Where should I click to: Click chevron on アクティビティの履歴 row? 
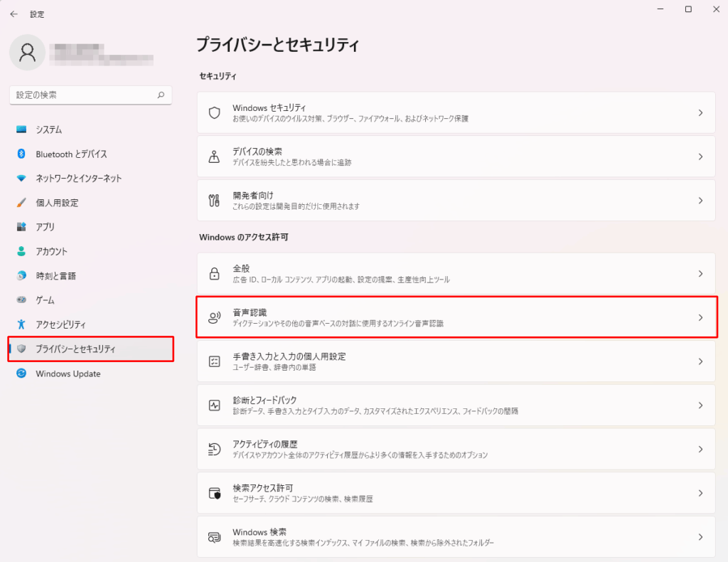[700, 449]
